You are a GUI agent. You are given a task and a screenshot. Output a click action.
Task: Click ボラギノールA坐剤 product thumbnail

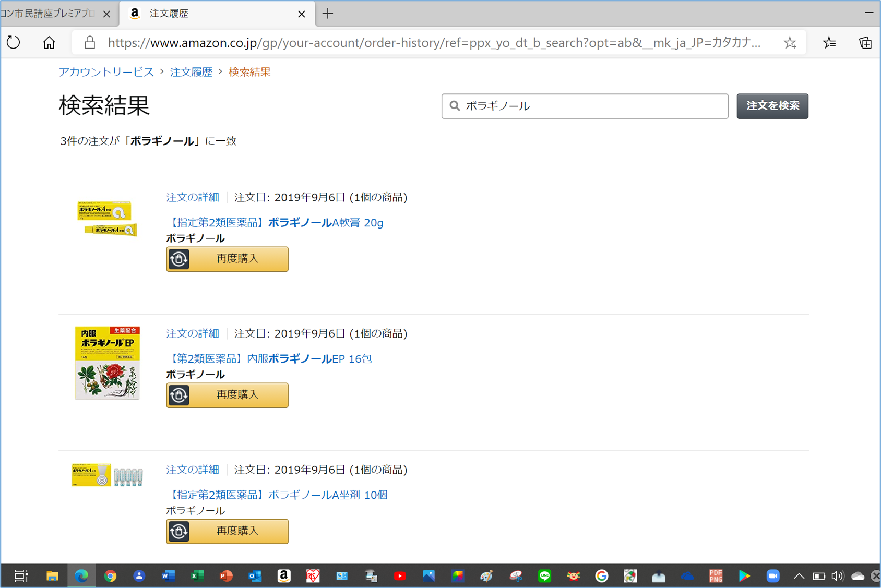[x=108, y=475]
